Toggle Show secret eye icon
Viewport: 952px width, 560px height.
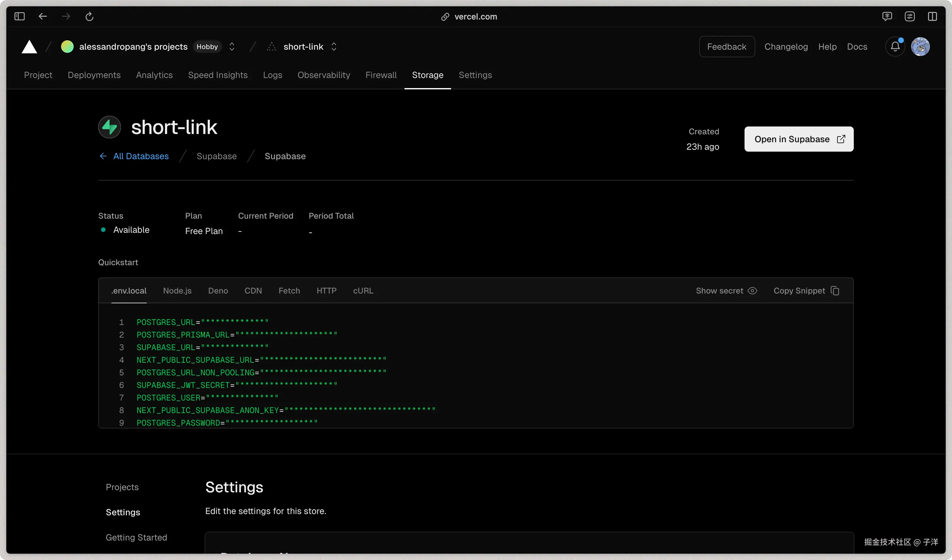[752, 291]
